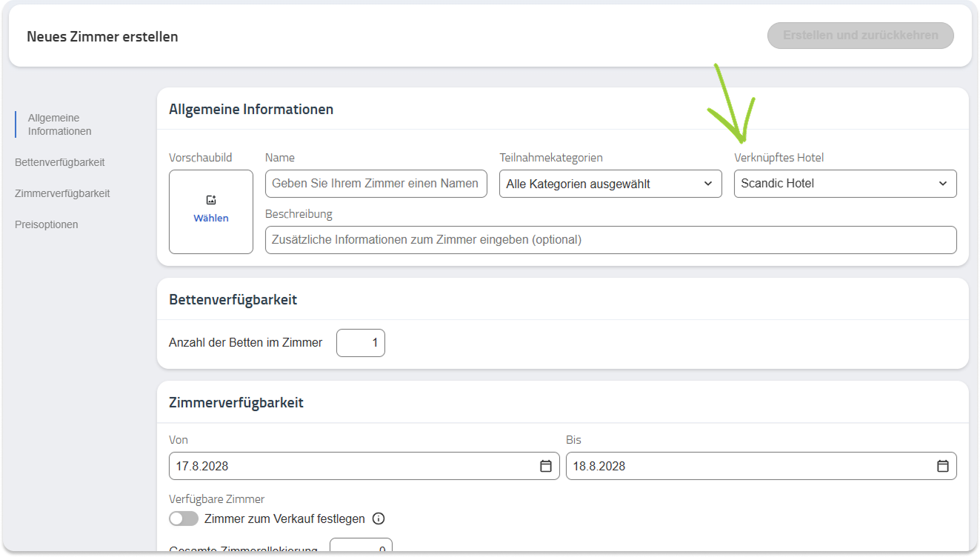Toggle Zimmer zum Verkauf festlegen switch
Screen dimensions: 980x557
coord(184,518)
